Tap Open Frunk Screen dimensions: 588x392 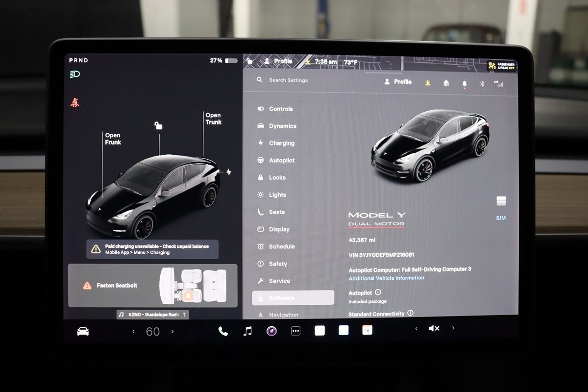(x=113, y=139)
